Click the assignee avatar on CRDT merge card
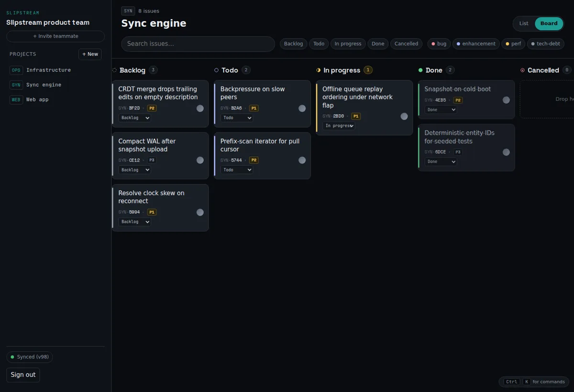This screenshot has width=574, height=392. (x=200, y=109)
